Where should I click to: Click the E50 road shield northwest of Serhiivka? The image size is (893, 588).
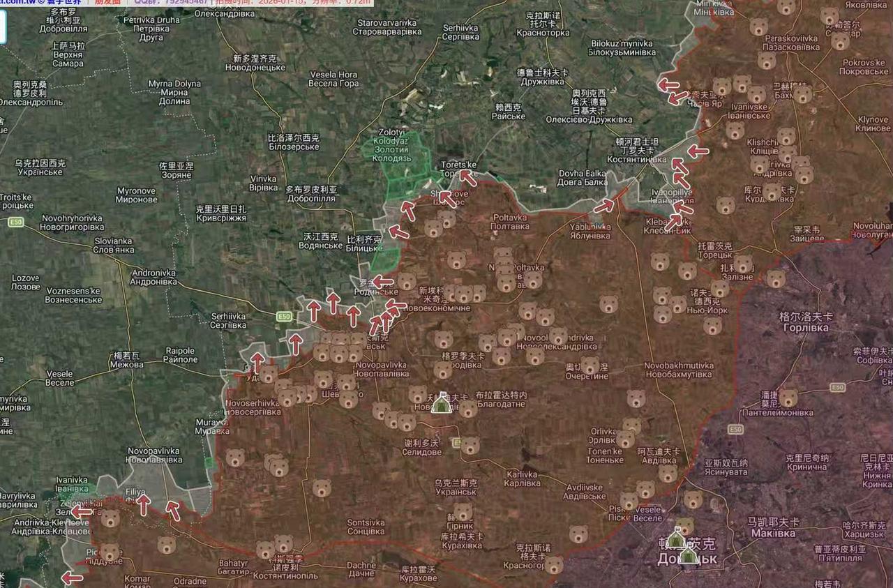pos(283,317)
